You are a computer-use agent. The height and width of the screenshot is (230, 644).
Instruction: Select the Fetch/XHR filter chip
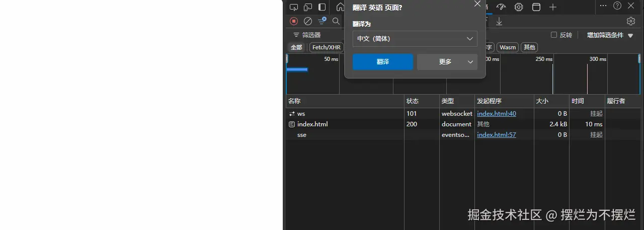(x=327, y=47)
